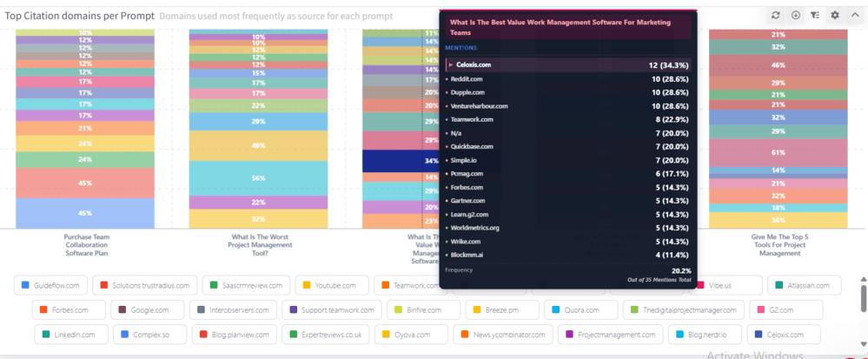Select the 61% segment in Top 5 Tools bar
This screenshot has width=868, height=359.
point(779,152)
